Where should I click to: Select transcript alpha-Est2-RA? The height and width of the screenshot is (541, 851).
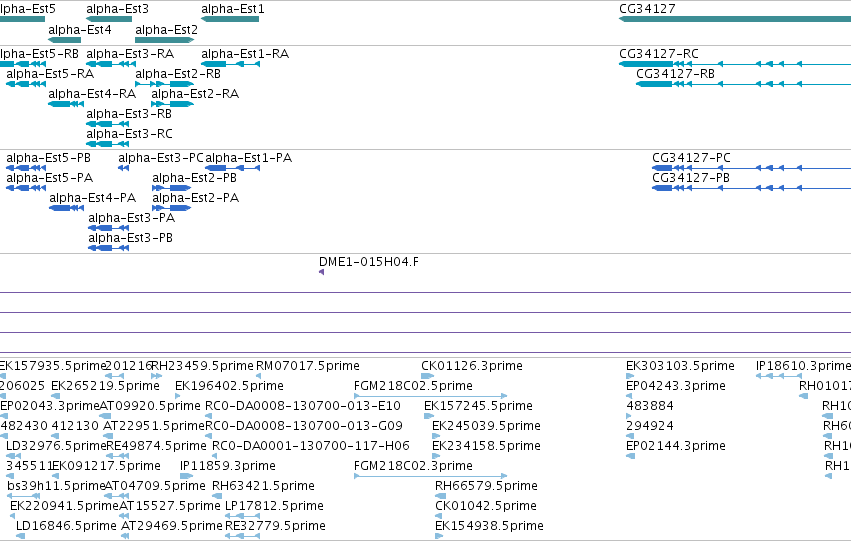click(173, 104)
